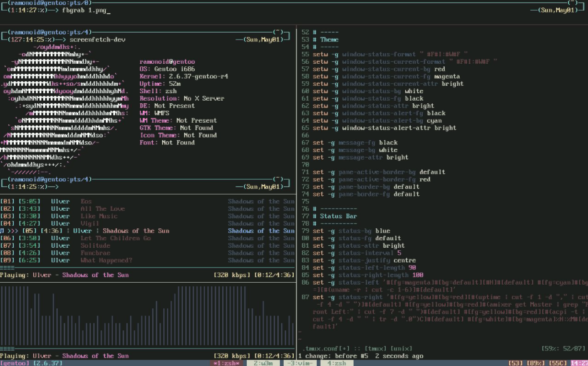Place cursor on line 67 message-fg black
The height and width of the screenshot is (366, 588).
point(355,143)
